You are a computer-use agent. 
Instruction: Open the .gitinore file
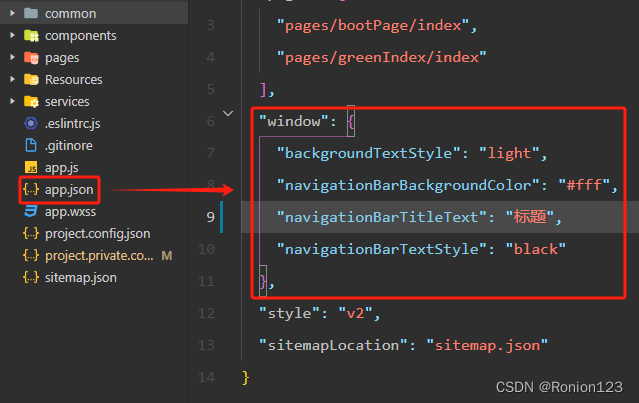[69, 145]
